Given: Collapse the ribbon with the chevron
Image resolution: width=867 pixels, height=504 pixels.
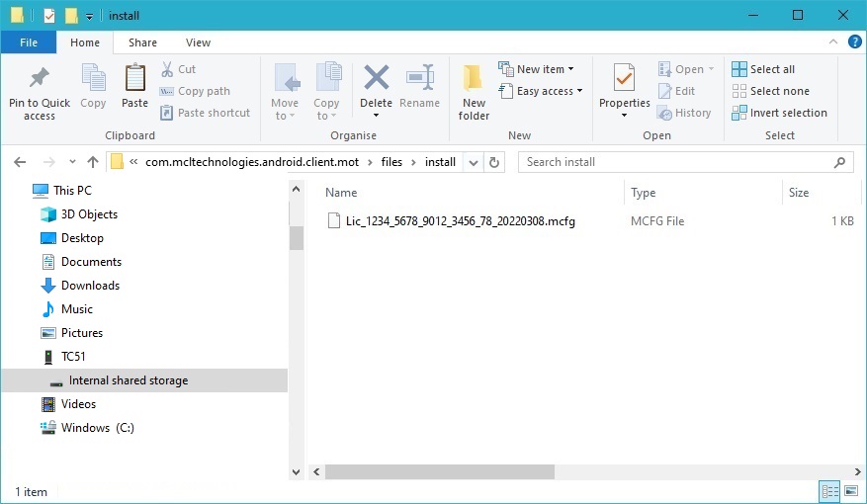Looking at the screenshot, I should tap(832, 42).
